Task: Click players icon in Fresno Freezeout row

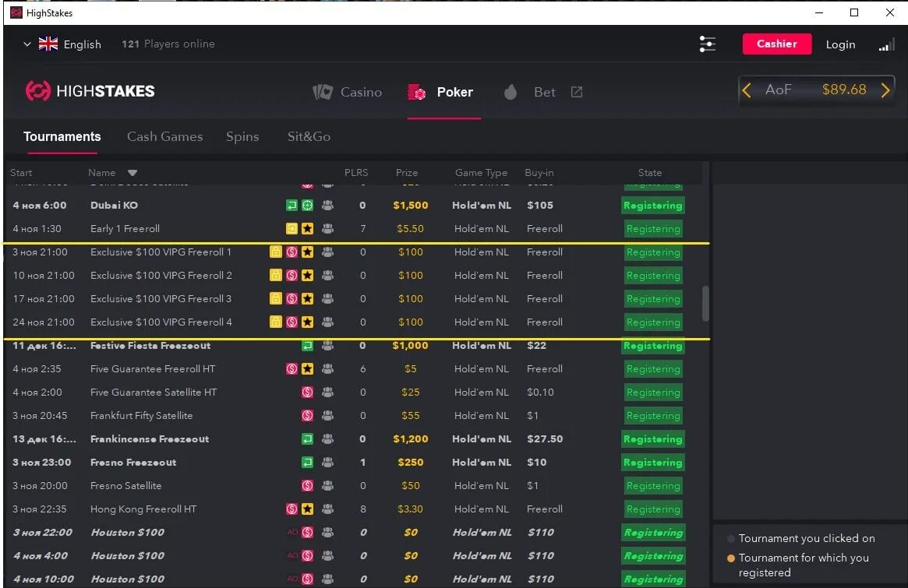Action: coord(328,462)
